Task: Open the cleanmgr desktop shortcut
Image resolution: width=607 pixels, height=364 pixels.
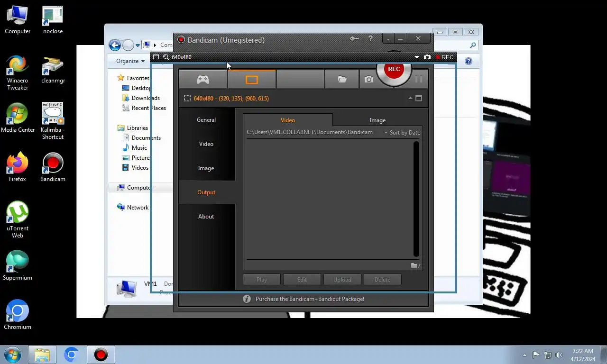Action: [53, 70]
